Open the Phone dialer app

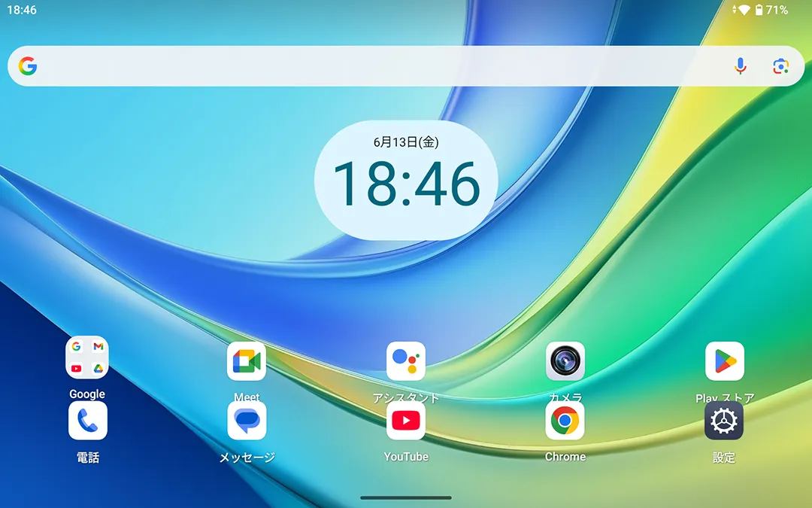(x=87, y=421)
